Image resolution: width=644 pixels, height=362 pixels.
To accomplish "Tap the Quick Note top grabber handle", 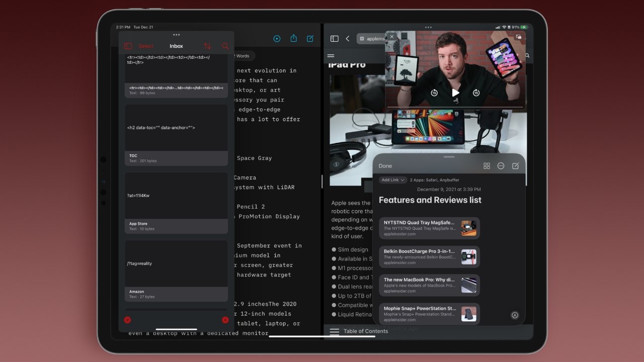I will pyautogui.click(x=449, y=157).
